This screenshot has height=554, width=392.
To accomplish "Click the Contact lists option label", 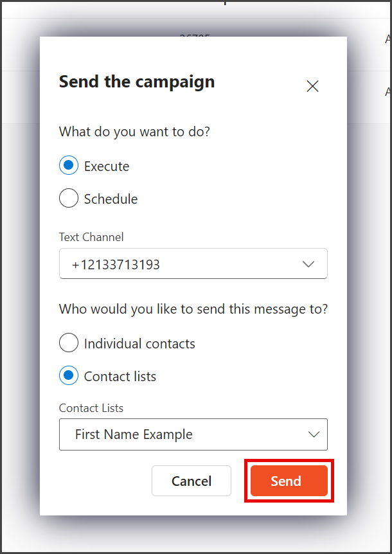I will 120,376.
